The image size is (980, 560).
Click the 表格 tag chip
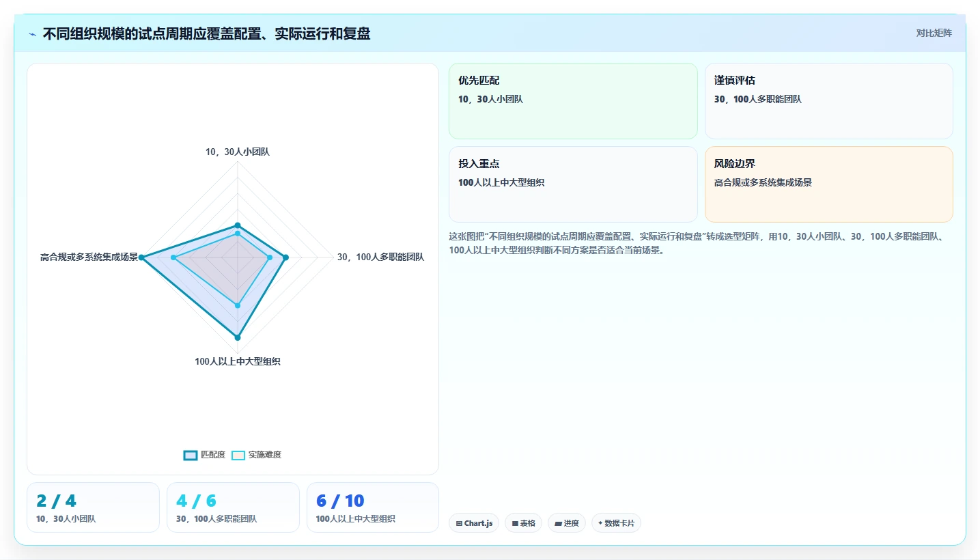[524, 523]
